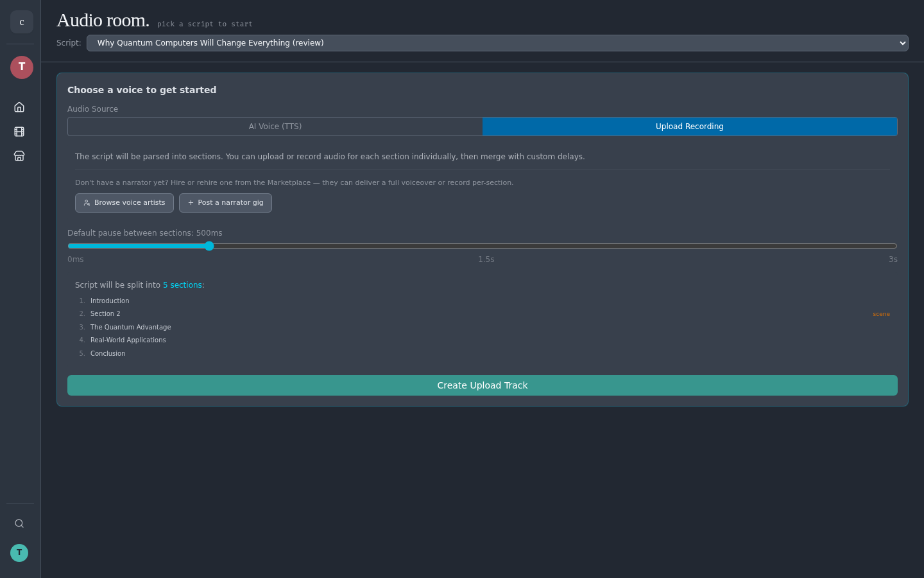Open the Marketplace storefront icon
This screenshot has height=578, width=924.
point(19,156)
